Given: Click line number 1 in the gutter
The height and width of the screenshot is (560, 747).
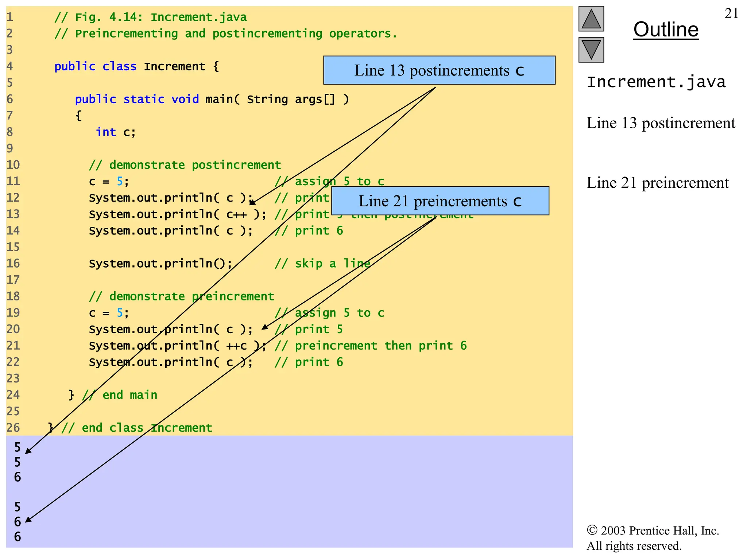Looking at the screenshot, I should [x=9, y=17].
